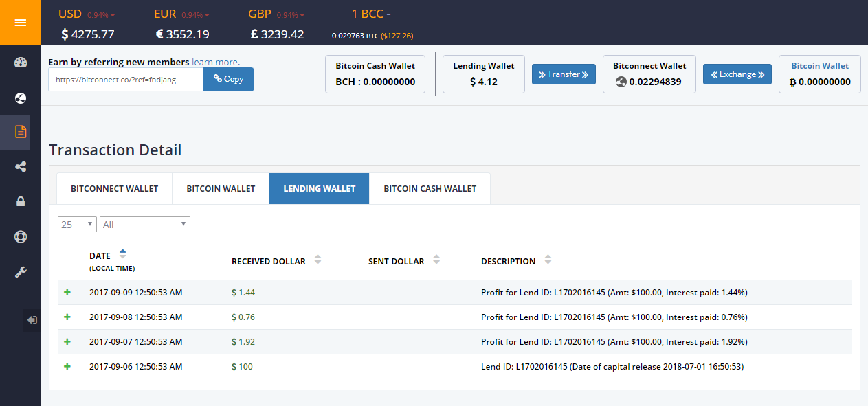Click the Received Dollar column header label
The width and height of the screenshot is (868, 406).
click(x=269, y=262)
